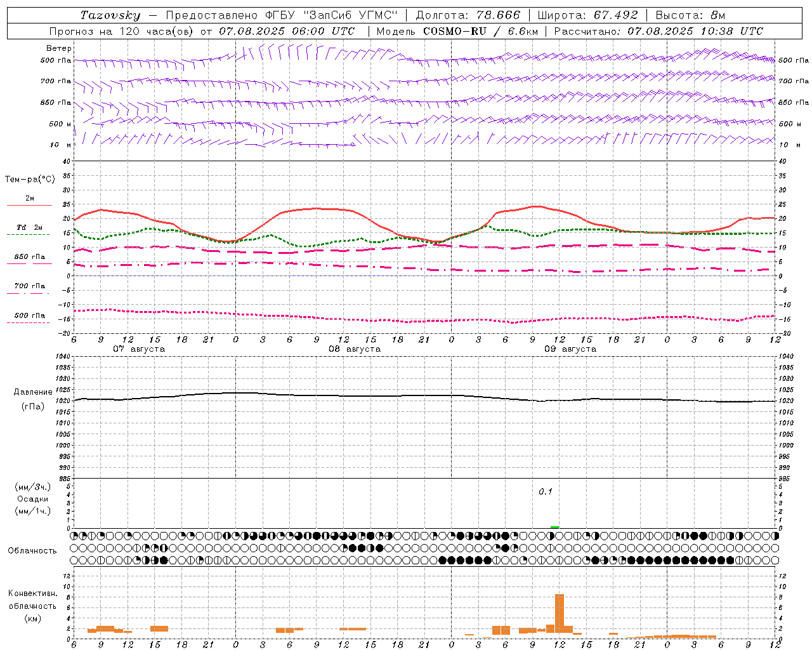Click the '(гПа)' unit under Давление
Viewport: 812px width, 650px height.
[x=33, y=406]
